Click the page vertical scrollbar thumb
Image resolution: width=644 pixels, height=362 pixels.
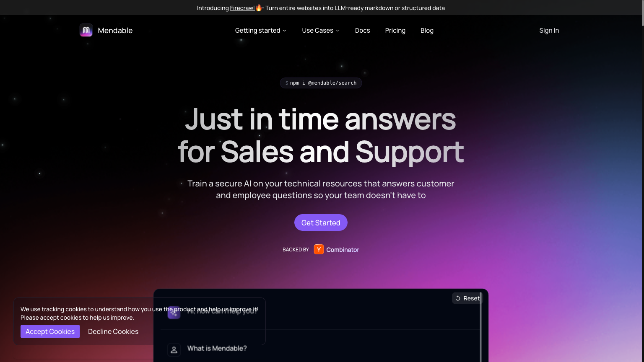(641, 13)
